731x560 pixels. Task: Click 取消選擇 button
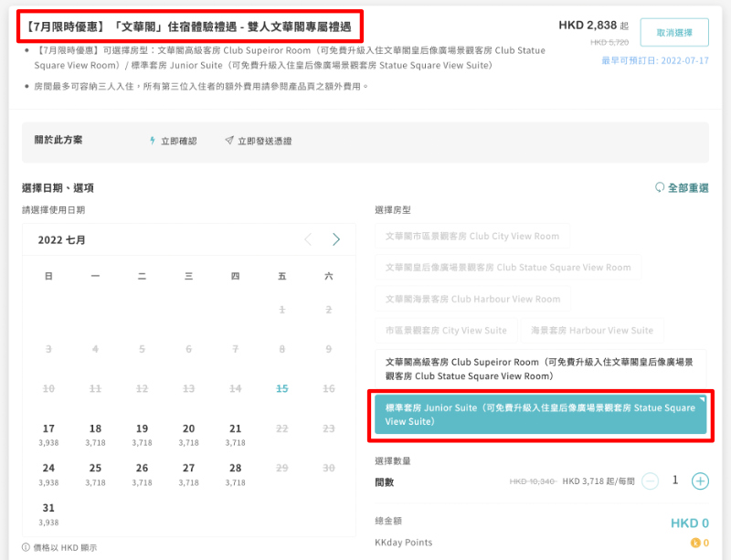674,32
